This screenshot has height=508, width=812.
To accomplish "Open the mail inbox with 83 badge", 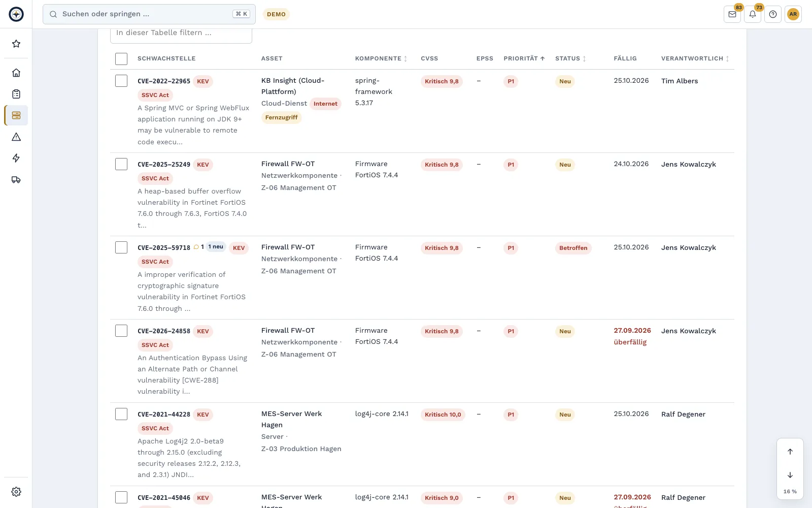I will (x=732, y=14).
